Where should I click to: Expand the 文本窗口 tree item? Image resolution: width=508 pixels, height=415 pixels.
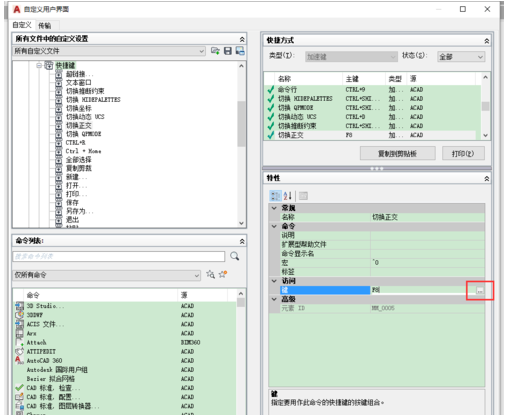[59, 83]
